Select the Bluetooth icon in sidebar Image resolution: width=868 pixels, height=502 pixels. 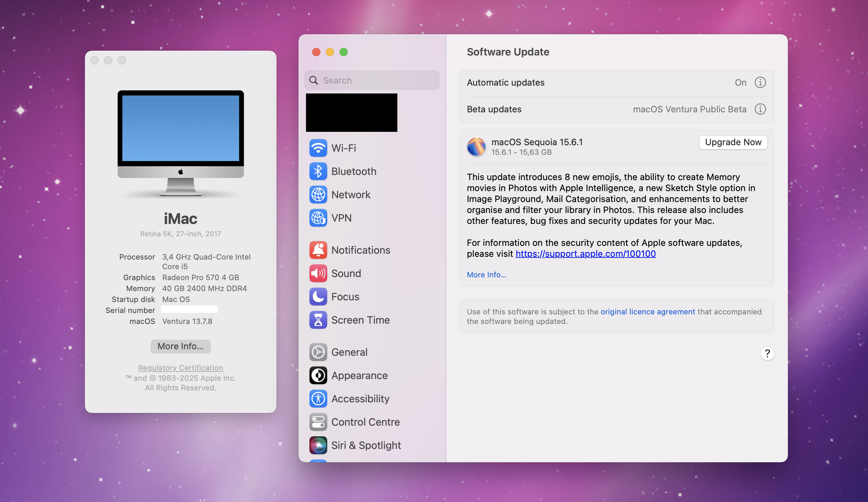click(x=318, y=172)
